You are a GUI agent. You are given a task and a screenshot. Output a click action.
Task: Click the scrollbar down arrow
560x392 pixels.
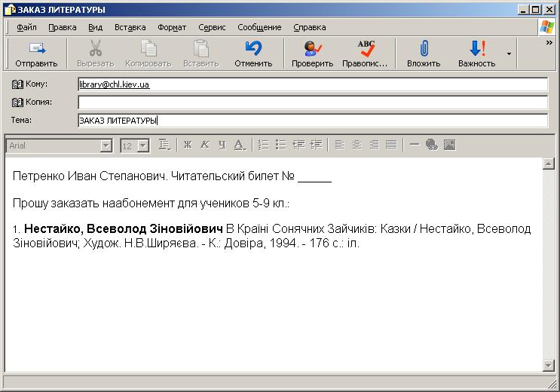(548, 366)
